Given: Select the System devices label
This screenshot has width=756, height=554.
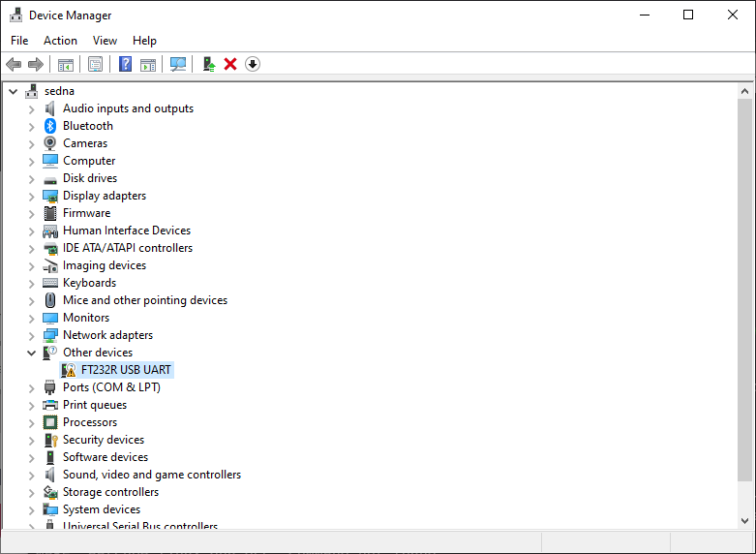Looking at the screenshot, I should tap(102, 509).
